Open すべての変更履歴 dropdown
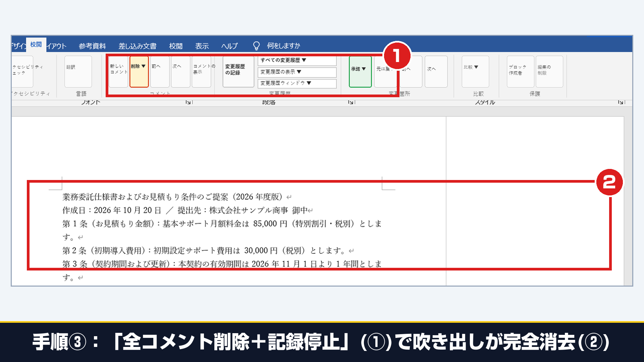 point(297,60)
